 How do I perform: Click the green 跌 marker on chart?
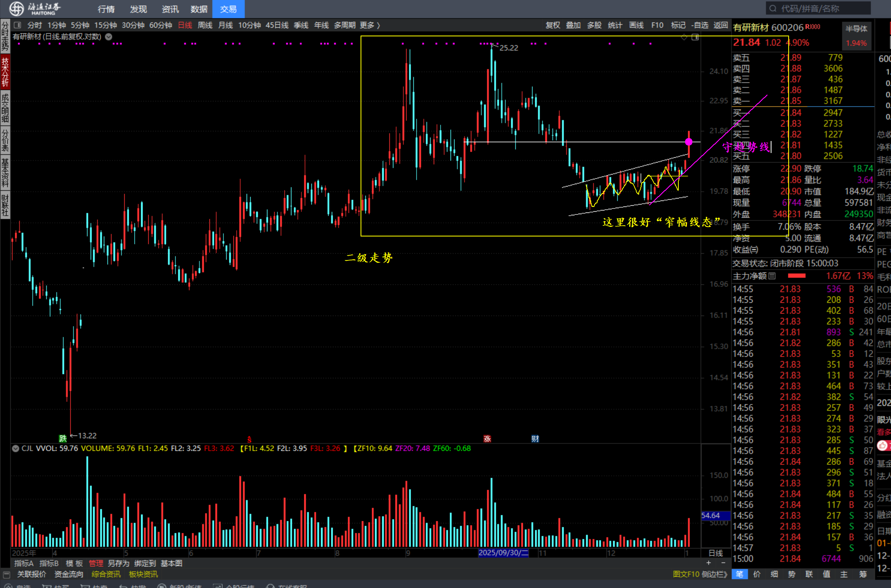(63, 438)
